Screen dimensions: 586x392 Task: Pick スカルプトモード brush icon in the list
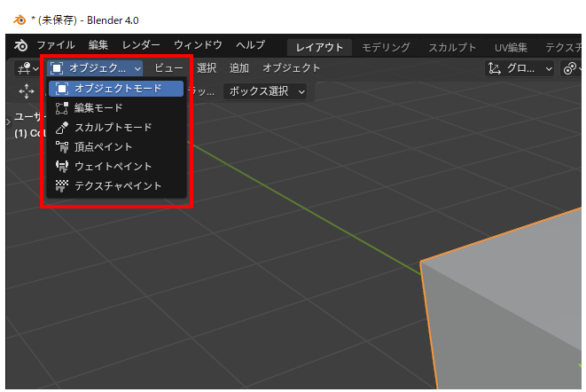[x=62, y=128]
